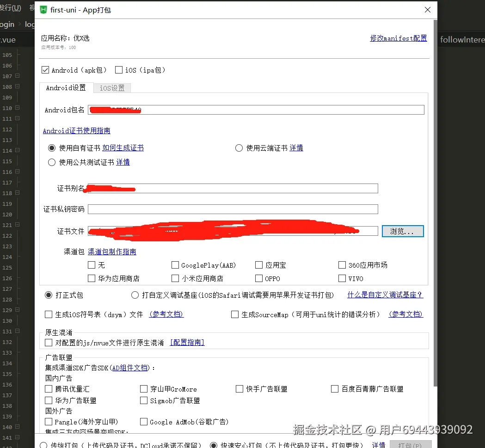Check VIVO channel checkbox
Screen dimensions: 485x448
[x=342, y=278]
